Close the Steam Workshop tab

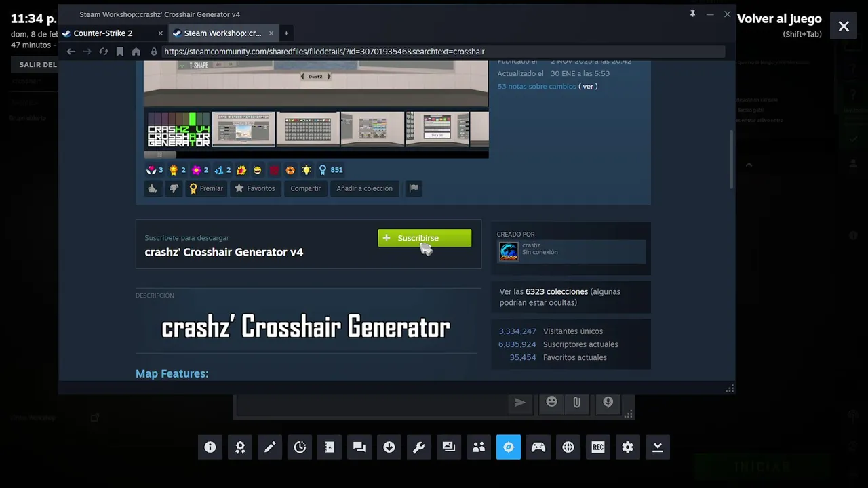click(x=271, y=33)
